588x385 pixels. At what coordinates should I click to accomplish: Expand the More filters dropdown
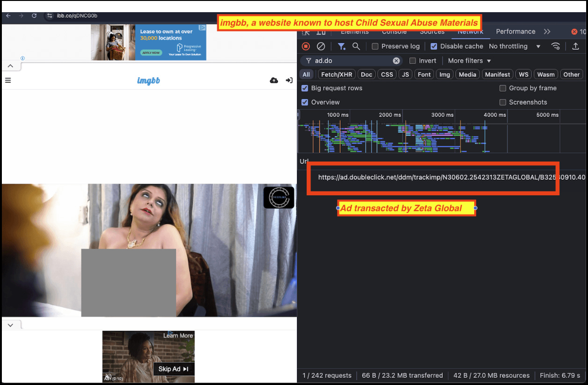click(x=470, y=61)
